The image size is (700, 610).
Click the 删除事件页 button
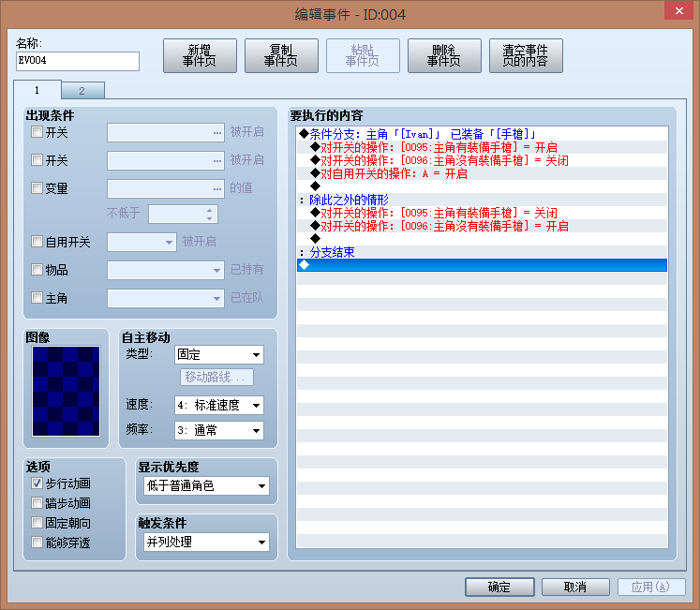click(x=444, y=56)
